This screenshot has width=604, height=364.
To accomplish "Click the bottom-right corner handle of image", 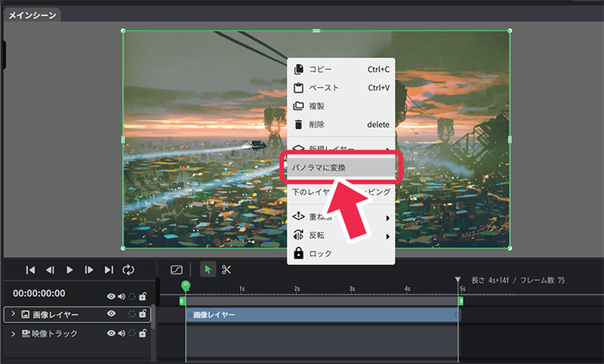I will click(510, 248).
